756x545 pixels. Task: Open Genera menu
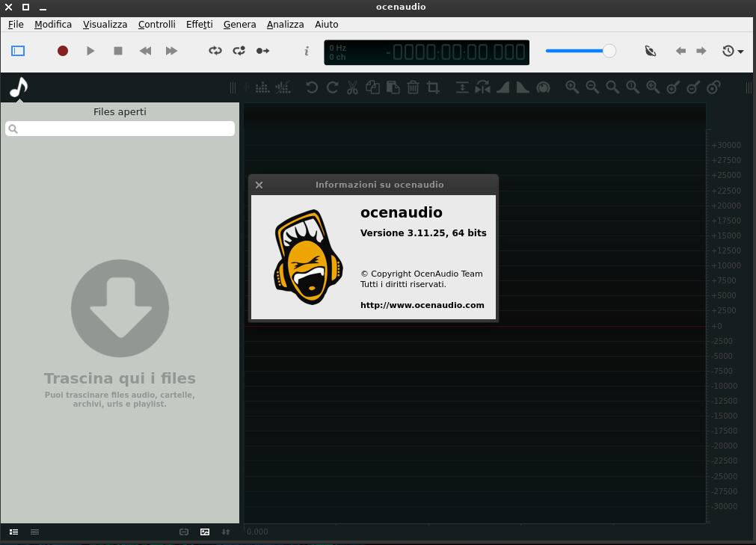[x=239, y=24]
